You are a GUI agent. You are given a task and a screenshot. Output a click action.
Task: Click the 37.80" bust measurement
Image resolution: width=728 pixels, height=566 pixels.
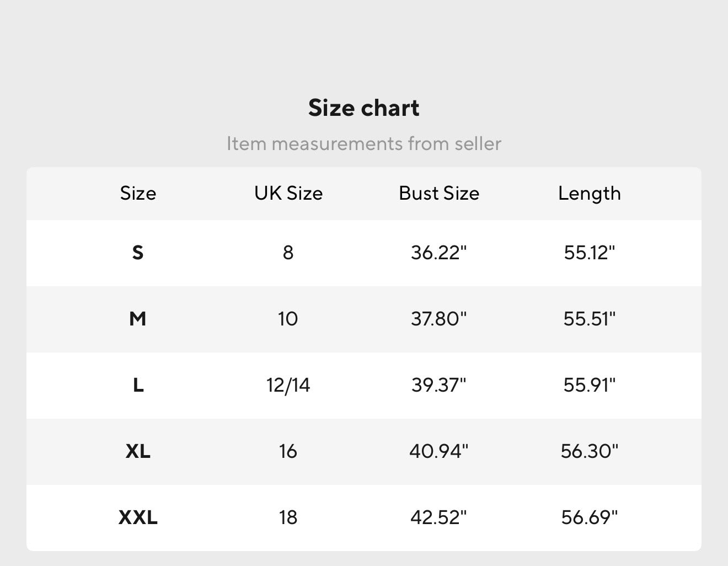[x=439, y=319]
